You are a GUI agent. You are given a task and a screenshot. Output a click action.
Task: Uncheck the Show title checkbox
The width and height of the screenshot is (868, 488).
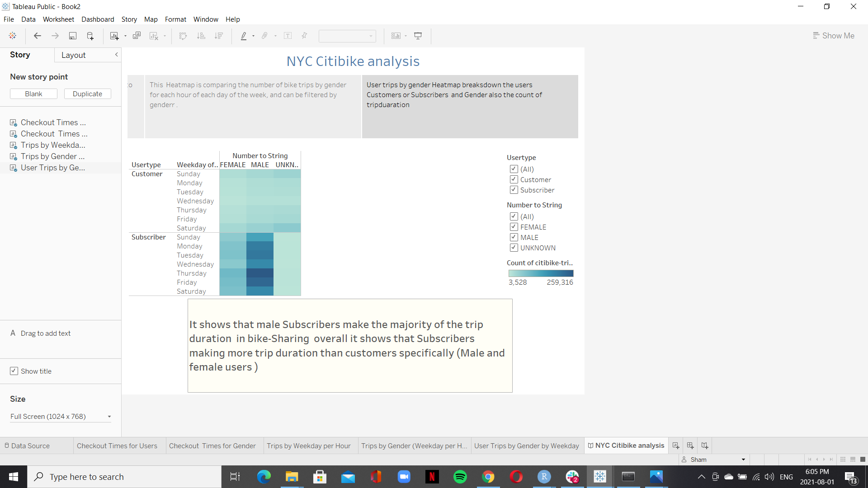[14, 371]
